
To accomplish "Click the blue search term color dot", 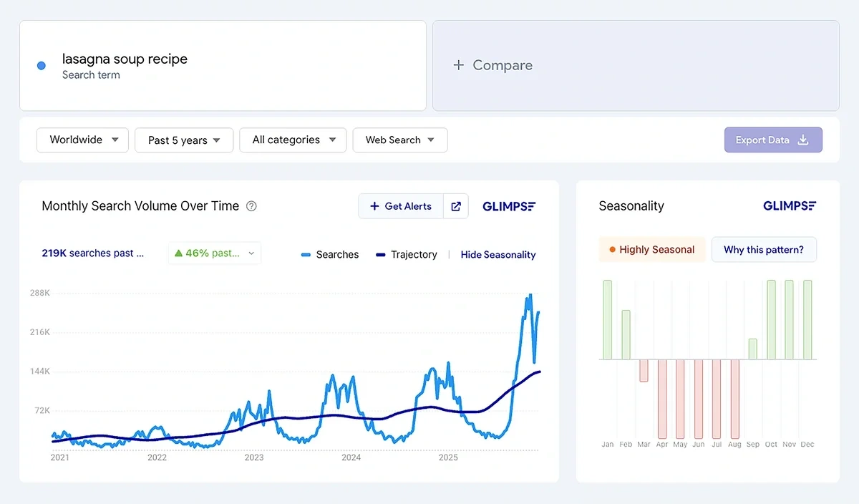I will tap(41, 65).
